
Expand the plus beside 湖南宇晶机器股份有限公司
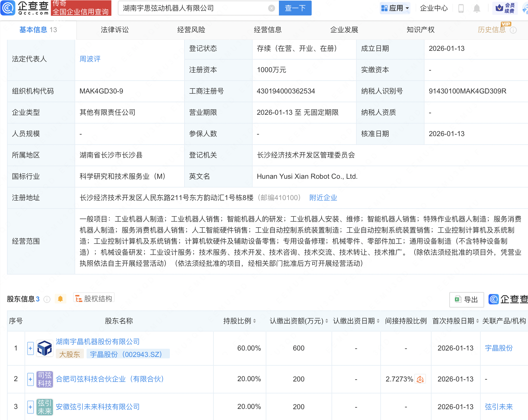(30, 348)
